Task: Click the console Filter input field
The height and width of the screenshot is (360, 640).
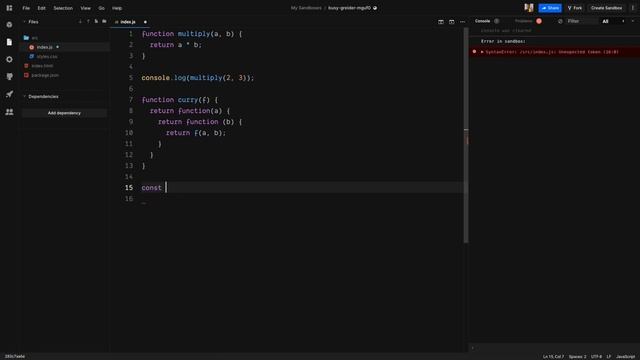Action: (582, 21)
